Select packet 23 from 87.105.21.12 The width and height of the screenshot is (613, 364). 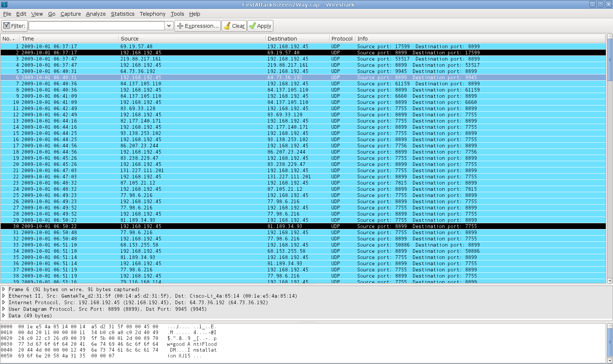point(303,183)
